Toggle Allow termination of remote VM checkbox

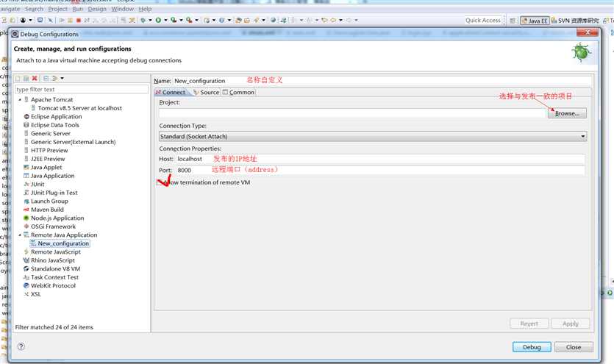[x=160, y=182]
